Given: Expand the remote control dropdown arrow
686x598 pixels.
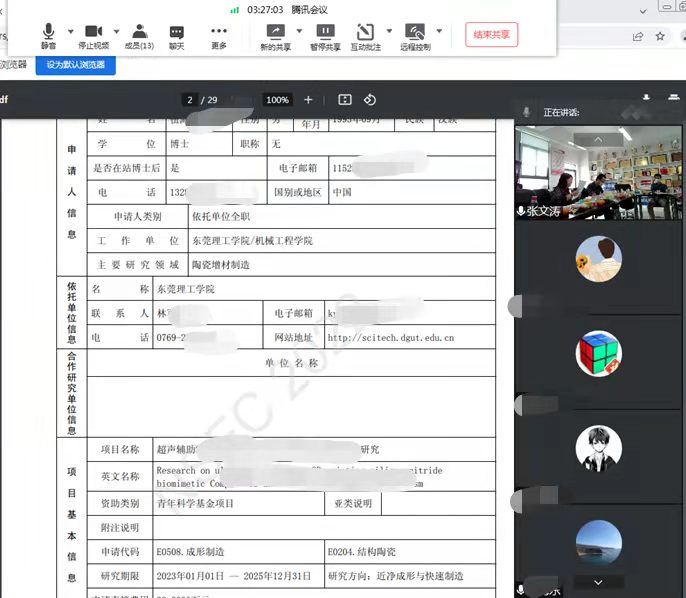Looking at the screenshot, I should [438, 31].
